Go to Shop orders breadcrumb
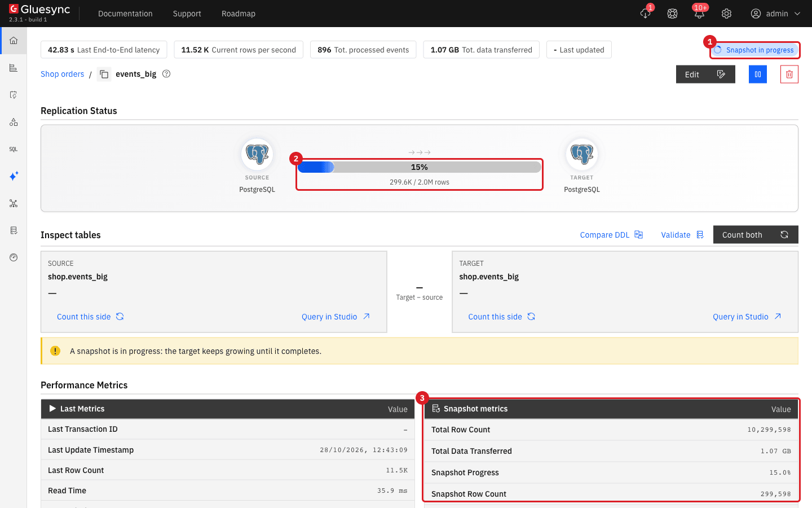The height and width of the screenshot is (508, 812). point(62,74)
